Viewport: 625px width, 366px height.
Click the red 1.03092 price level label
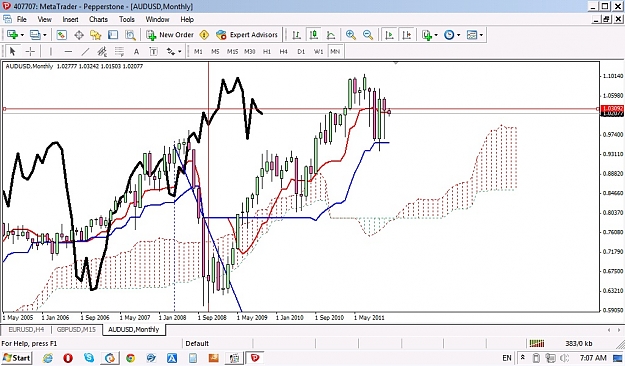point(612,108)
